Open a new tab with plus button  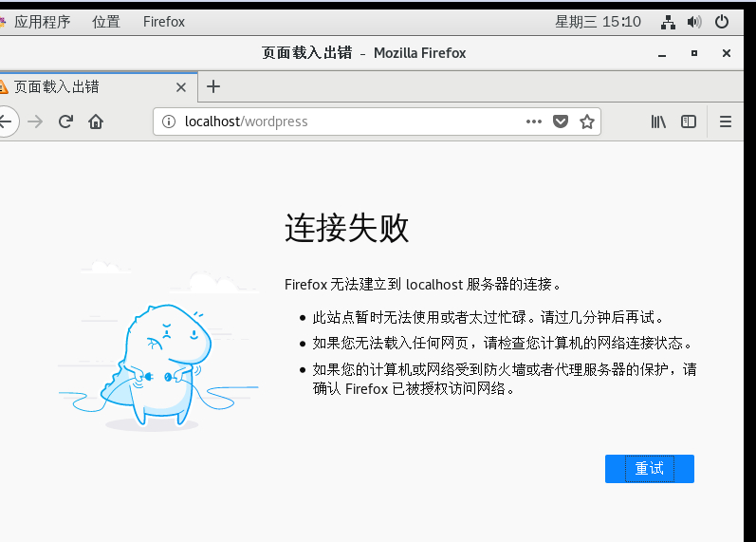click(x=213, y=87)
